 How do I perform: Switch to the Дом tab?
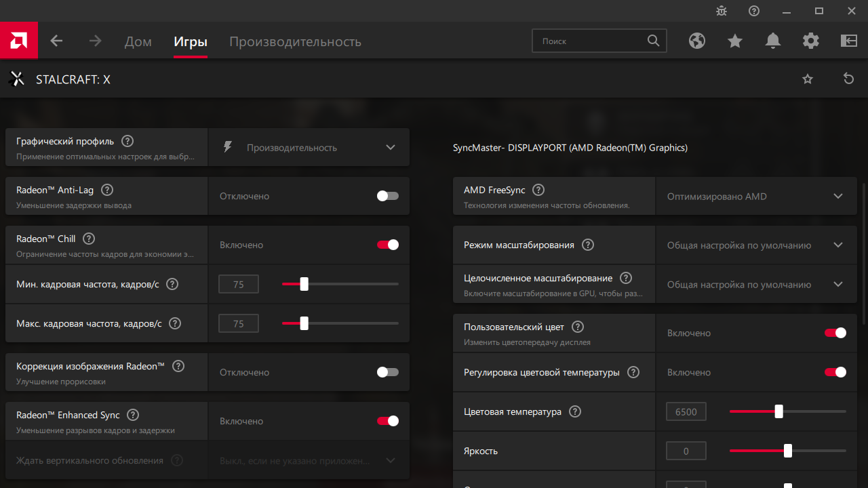pyautogui.click(x=138, y=41)
